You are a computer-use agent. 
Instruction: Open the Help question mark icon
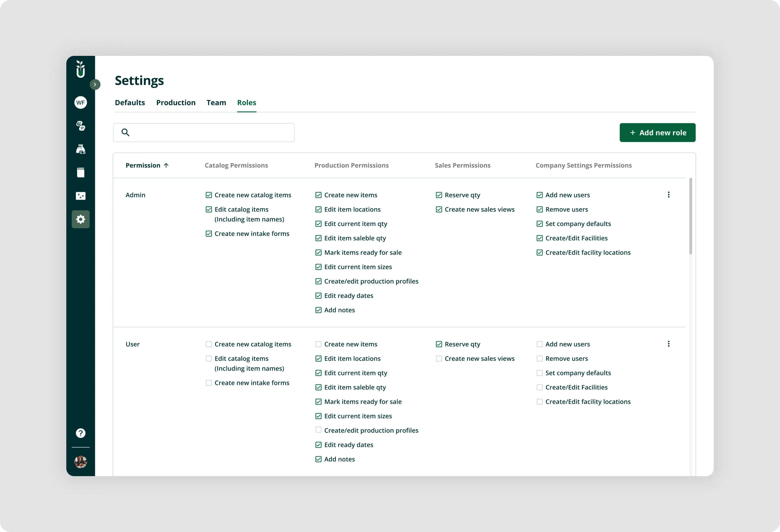coord(81,433)
